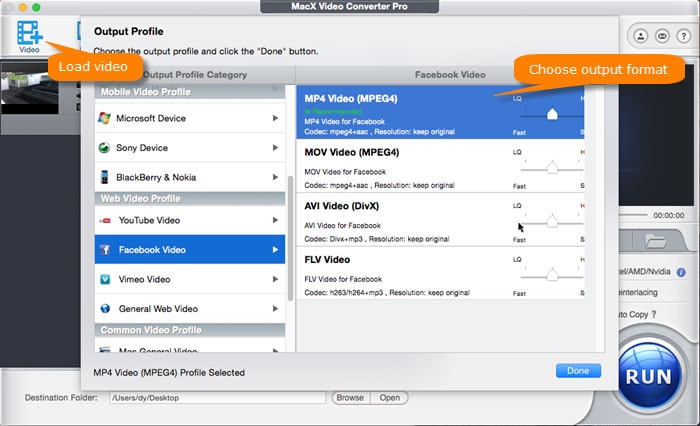Expand BlackBerry & Nokia submenu arrow
Image resolution: width=700 pixels, height=426 pixels.
[x=275, y=177]
